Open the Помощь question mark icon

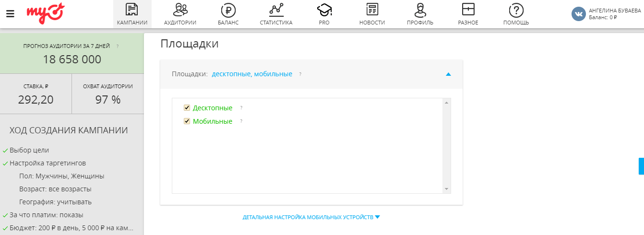coord(516,10)
